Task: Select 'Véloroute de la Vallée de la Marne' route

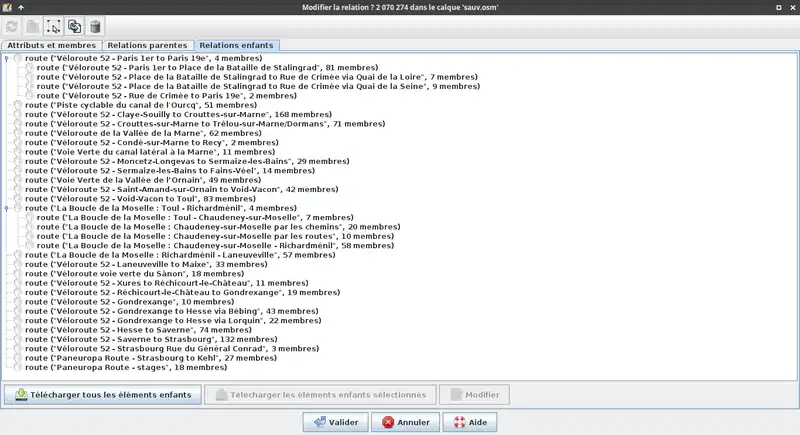Action: pyautogui.click(x=128, y=133)
